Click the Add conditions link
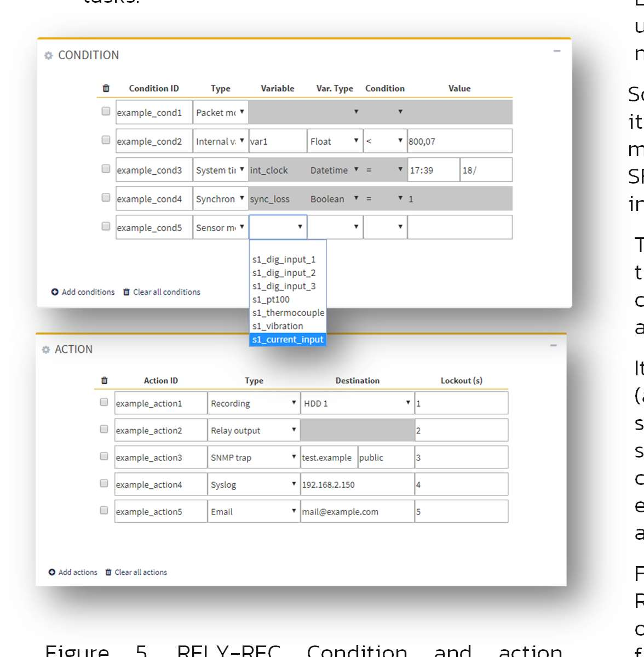This screenshot has width=644, height=657. click(x=88, y=292)
